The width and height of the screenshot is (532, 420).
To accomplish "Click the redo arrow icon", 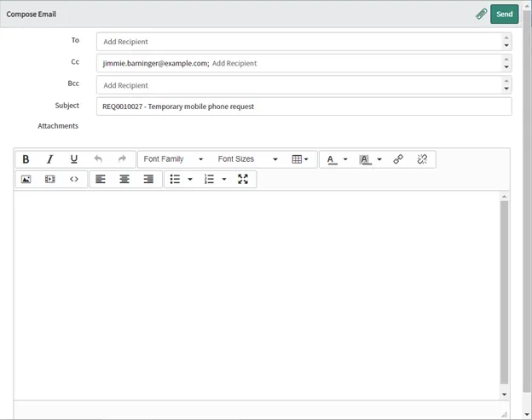I will pos(122,159).
